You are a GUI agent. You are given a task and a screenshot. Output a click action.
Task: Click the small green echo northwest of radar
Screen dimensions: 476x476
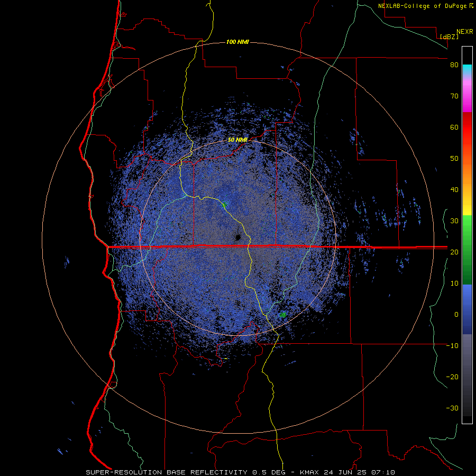point(225,204)
